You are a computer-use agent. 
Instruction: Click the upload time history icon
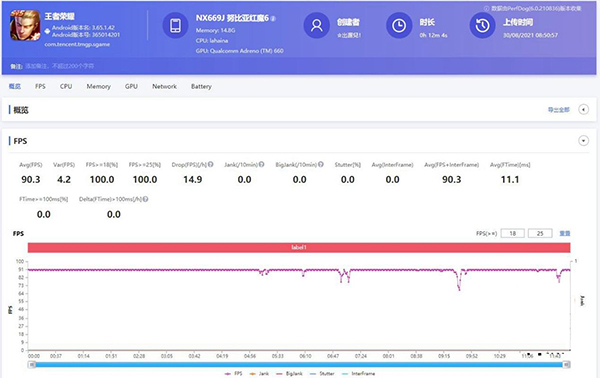pyautogui.click(x=482, y=25)
